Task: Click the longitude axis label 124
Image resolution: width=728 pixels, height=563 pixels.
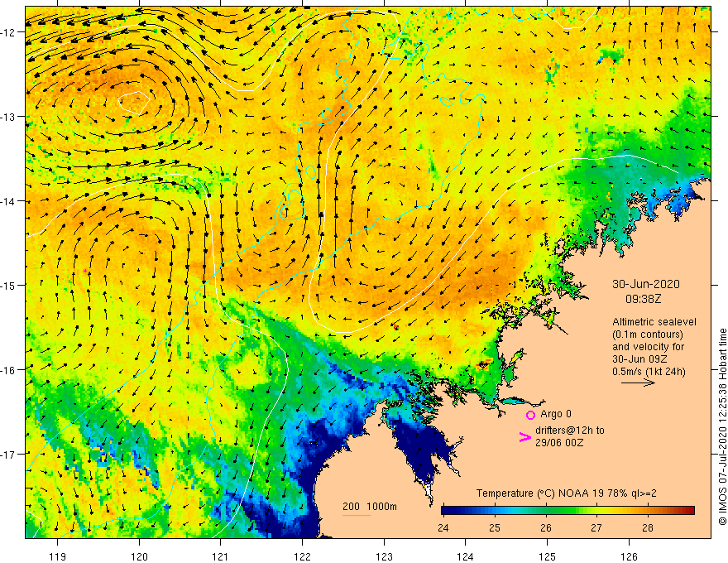Action: [x=465, y=556]
